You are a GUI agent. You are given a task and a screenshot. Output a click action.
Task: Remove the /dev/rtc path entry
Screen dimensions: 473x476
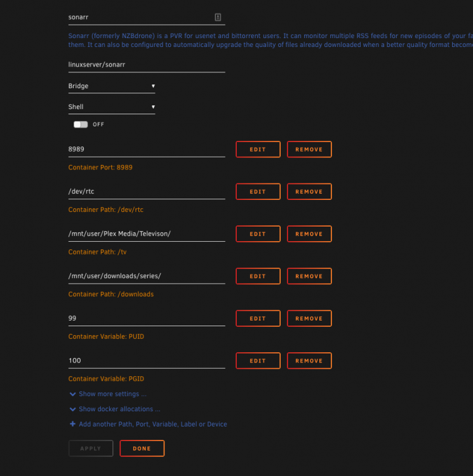(x=309, y=192)
